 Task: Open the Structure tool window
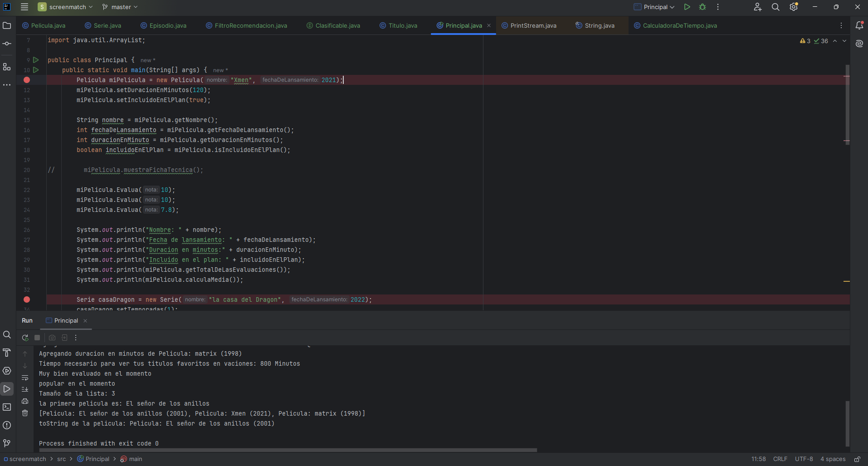pyautogui.click(x=7, y=67)
